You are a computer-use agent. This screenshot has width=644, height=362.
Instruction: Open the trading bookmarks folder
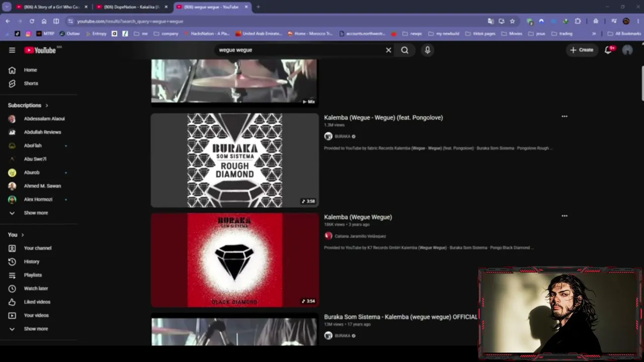[562, 34]
